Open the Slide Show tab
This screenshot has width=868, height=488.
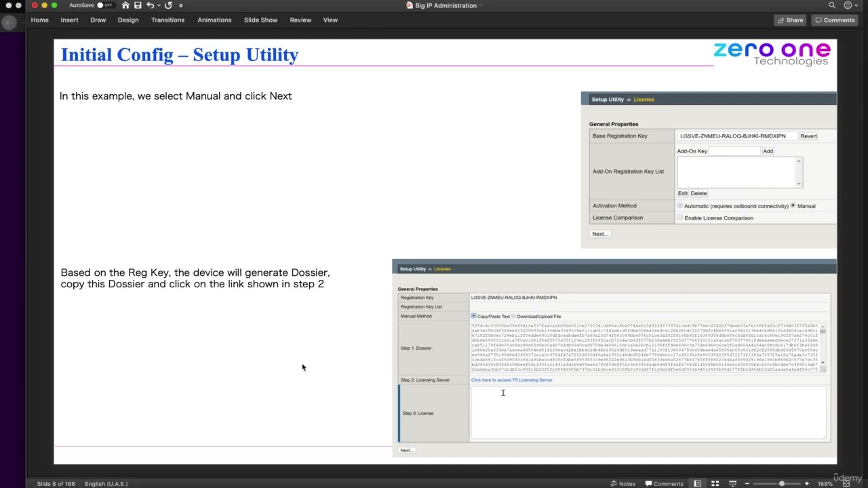[260, 20]
